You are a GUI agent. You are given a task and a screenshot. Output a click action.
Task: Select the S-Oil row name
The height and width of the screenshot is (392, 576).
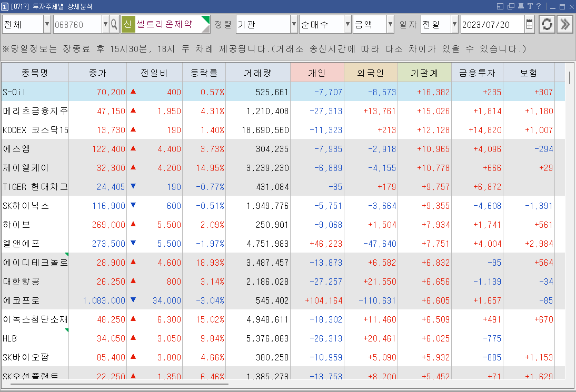[x=14, y=92]
